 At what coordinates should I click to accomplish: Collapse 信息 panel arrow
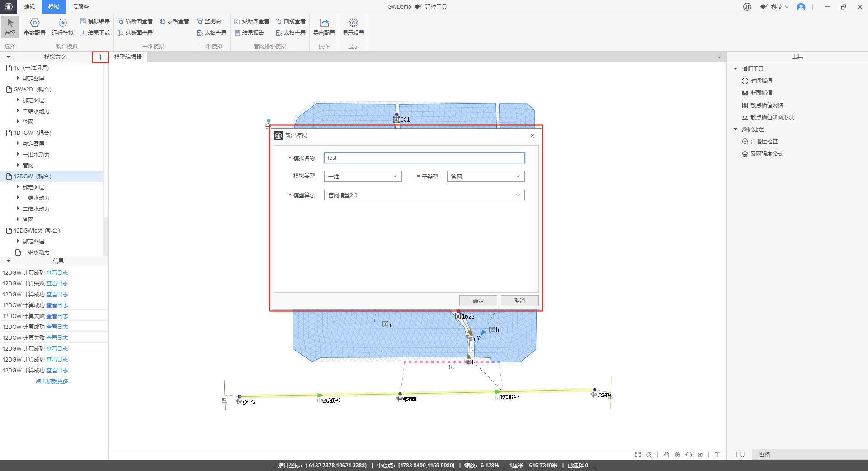click(x=8, y=261)
